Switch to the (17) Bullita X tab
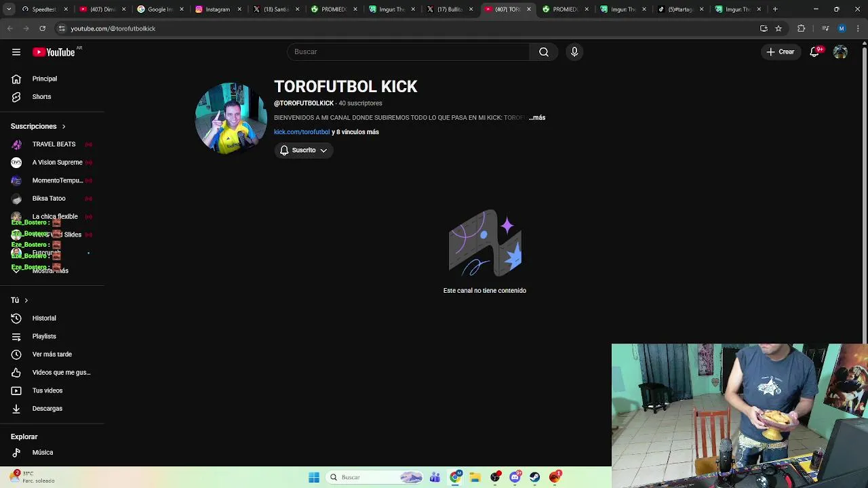This screenshot has height=488, width=868. tap(449, 9)
